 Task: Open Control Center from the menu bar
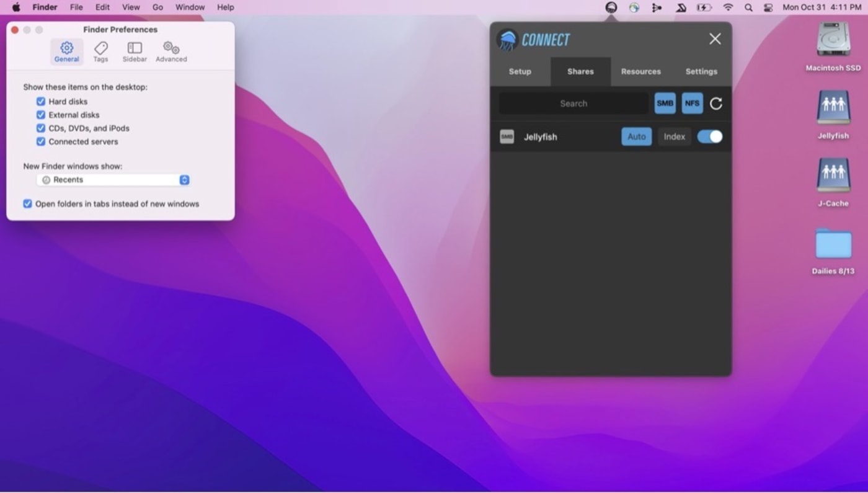tap(768, 7)
